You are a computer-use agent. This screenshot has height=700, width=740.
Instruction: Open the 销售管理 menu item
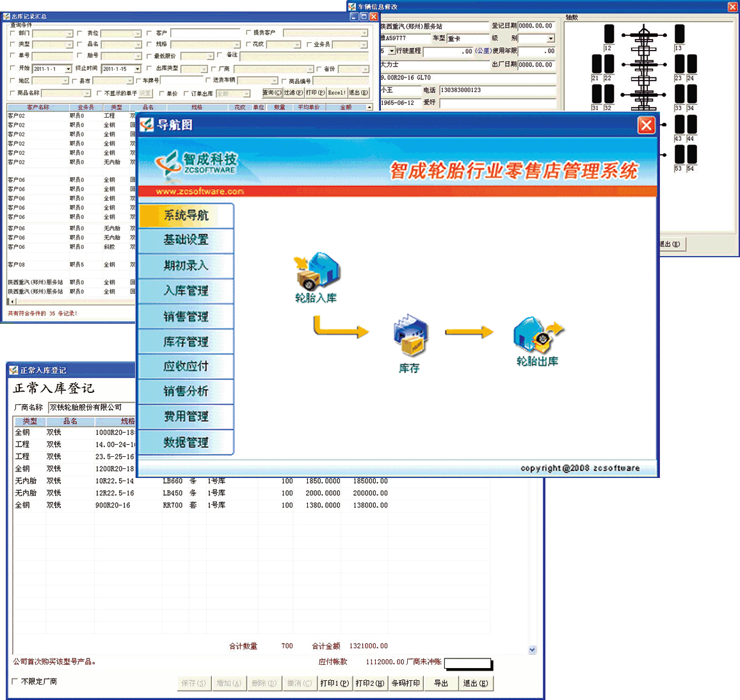pyautogui.click(x=186, y=317)
